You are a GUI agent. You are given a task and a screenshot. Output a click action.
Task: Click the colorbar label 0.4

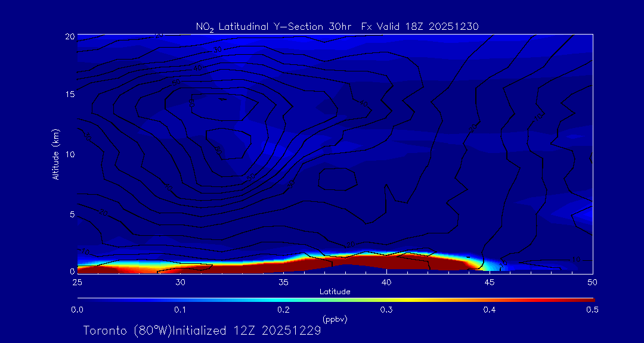coord(490,310)
